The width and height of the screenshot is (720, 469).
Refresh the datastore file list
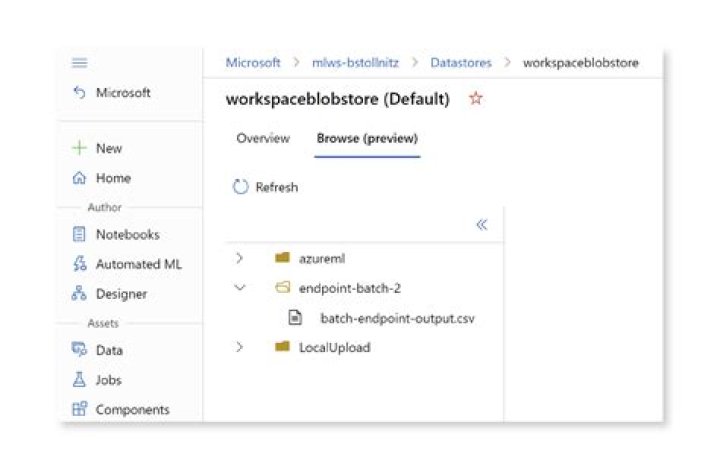click(266, 187)
